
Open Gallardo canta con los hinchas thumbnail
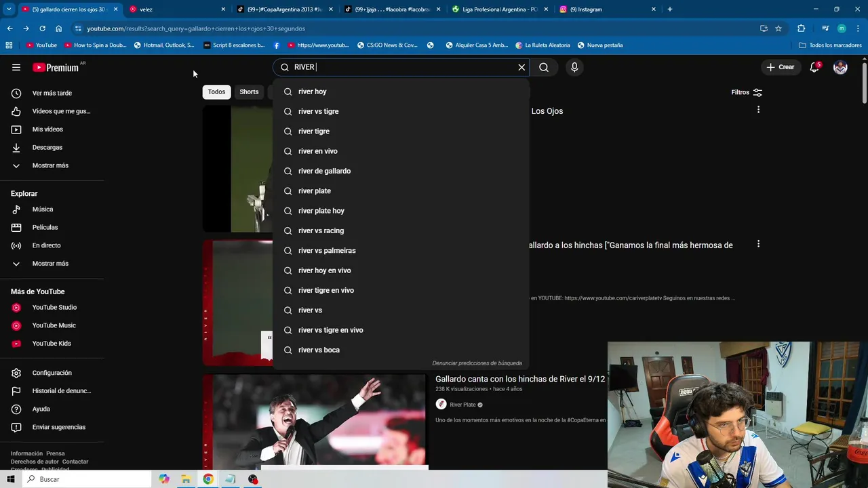click(x=315, y=422)
